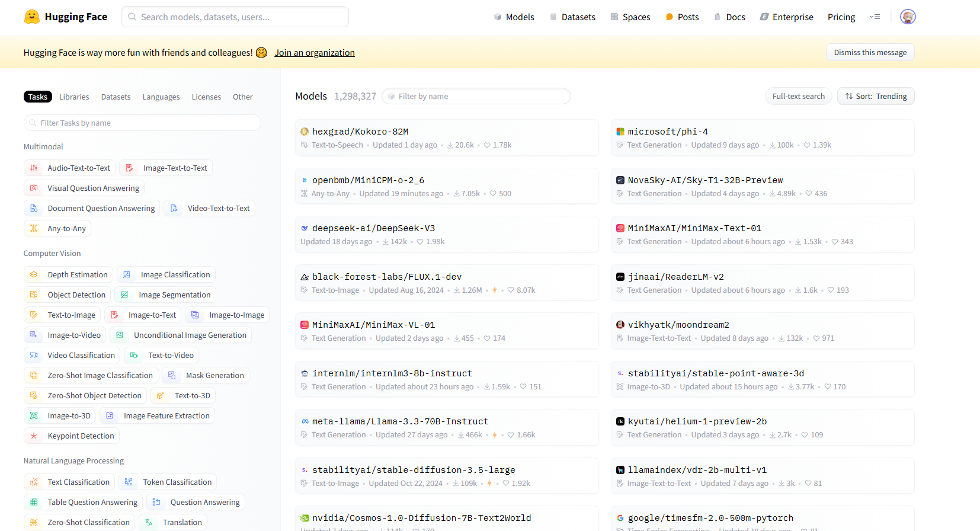980x531 pixels.
Task: Switch to the Languages filter tab
Action: coord(161,97)
